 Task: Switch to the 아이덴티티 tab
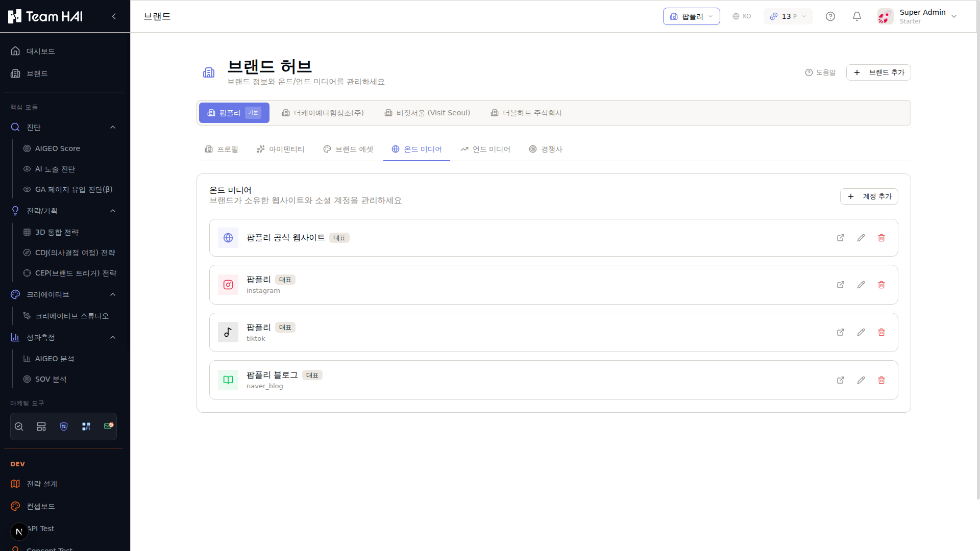pos(280,149)
